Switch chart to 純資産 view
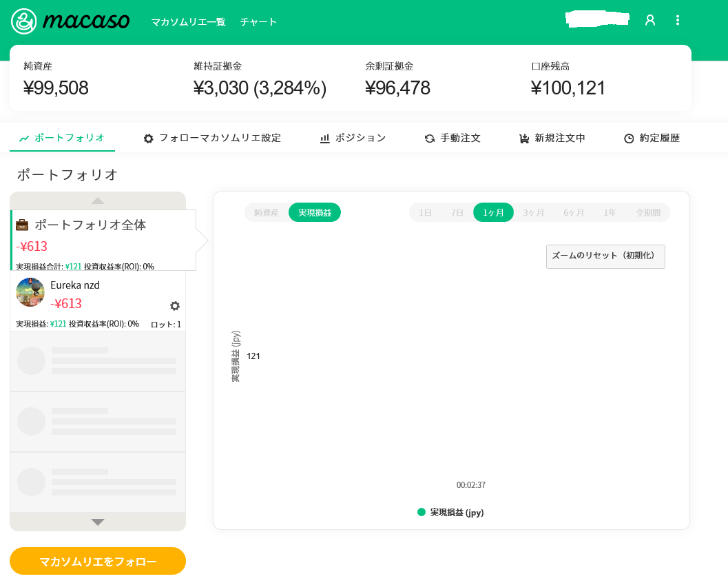Screen dimensions: 728x583 tap(267, 212)
